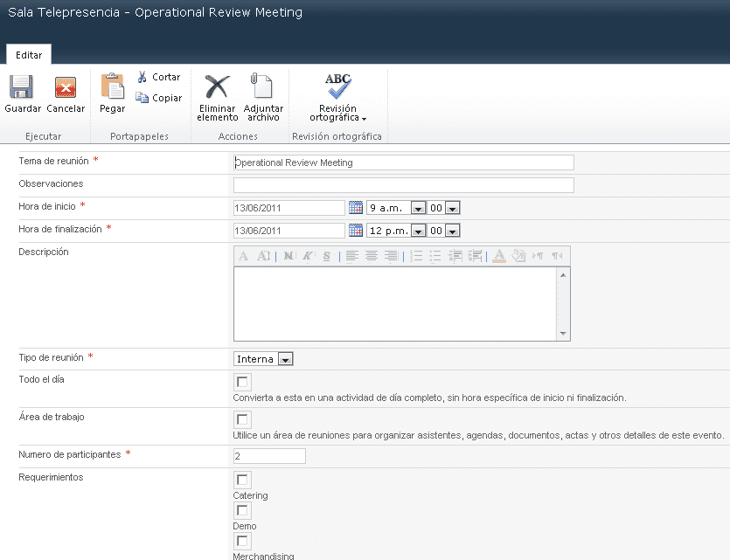The height and width of the screenshot is (560, 730).
Task: Check the Demo requirement checkbox
Action: coord(242,510)
